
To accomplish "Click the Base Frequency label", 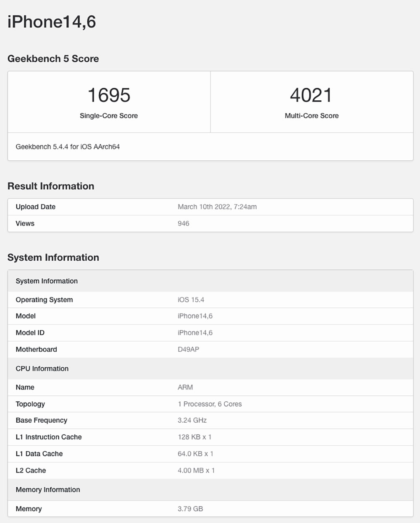I will [x=42, y=421].
